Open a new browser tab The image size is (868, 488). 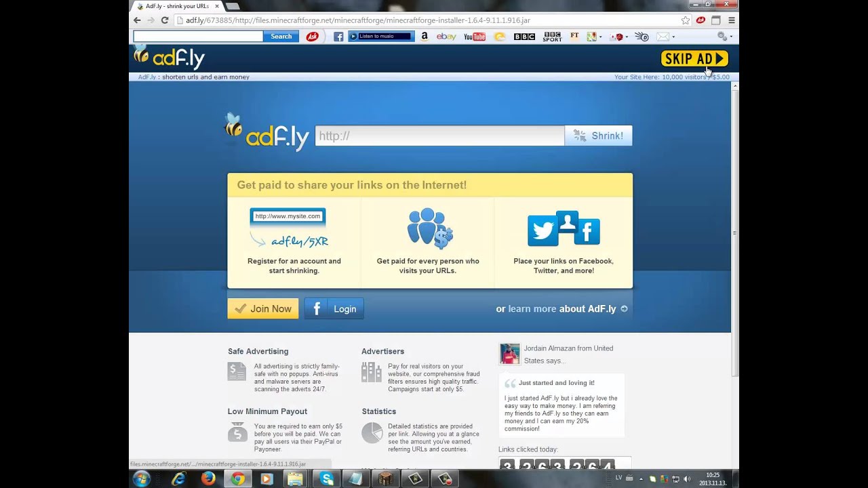click(232, 6)
